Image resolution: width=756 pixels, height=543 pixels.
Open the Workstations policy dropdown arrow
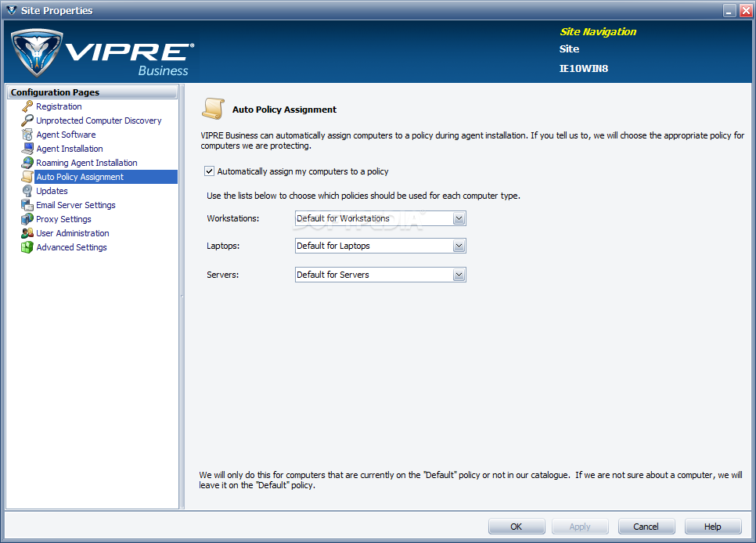pos(459,218)
